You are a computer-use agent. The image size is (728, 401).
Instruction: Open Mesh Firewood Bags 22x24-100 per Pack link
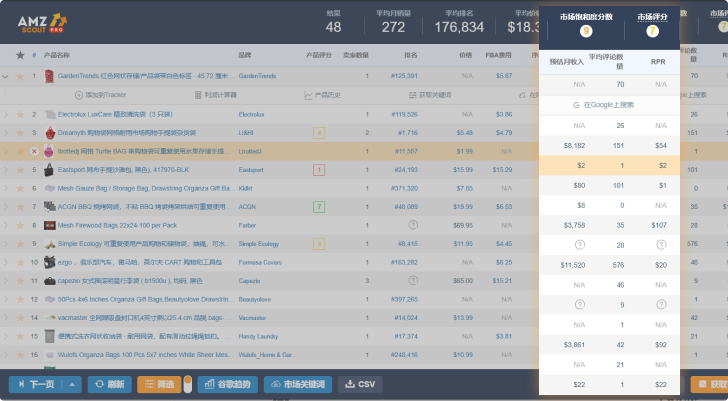pyautogui.click(x=117, y=225)
